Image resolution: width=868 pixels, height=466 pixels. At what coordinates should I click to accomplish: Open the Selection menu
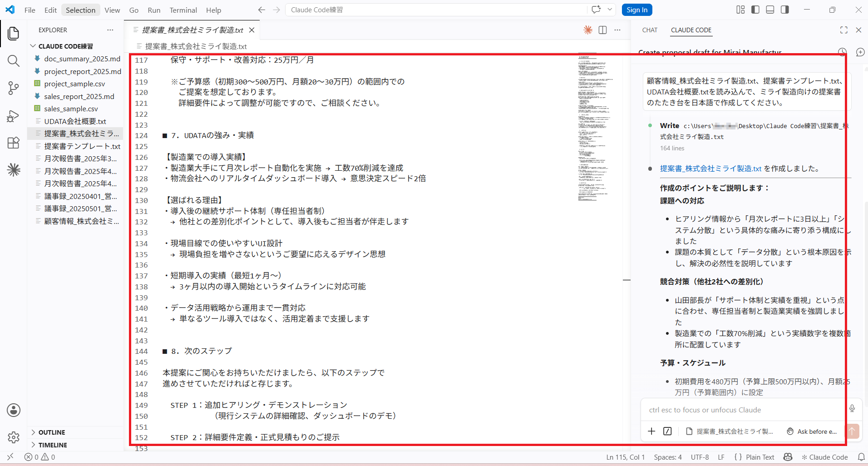[x=80, y=10]
